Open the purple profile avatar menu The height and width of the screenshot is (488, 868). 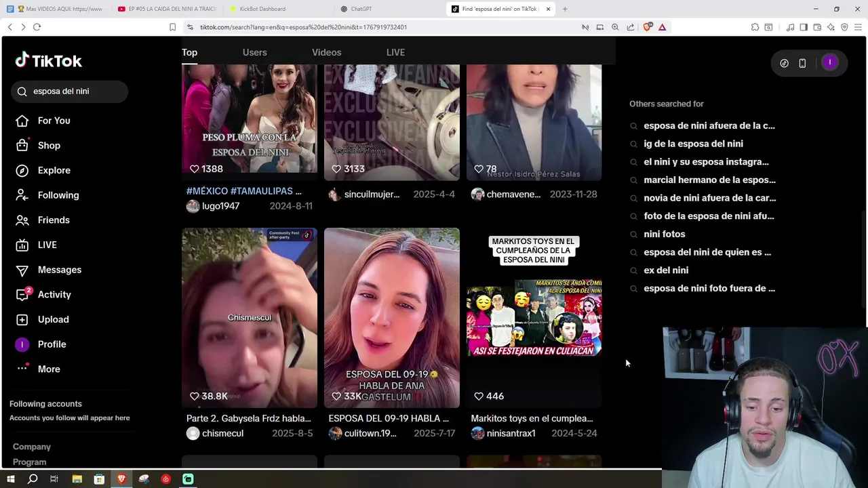[x=829, y=62]
